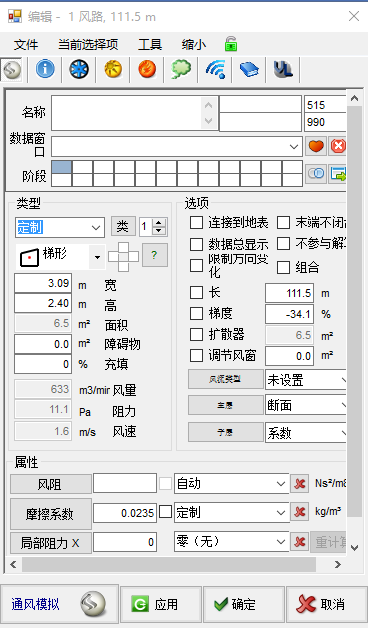The height and width of the screenshot is (628, 368).
Task: Click the 通风模拟 simulate button
Action: coord(59,604)
